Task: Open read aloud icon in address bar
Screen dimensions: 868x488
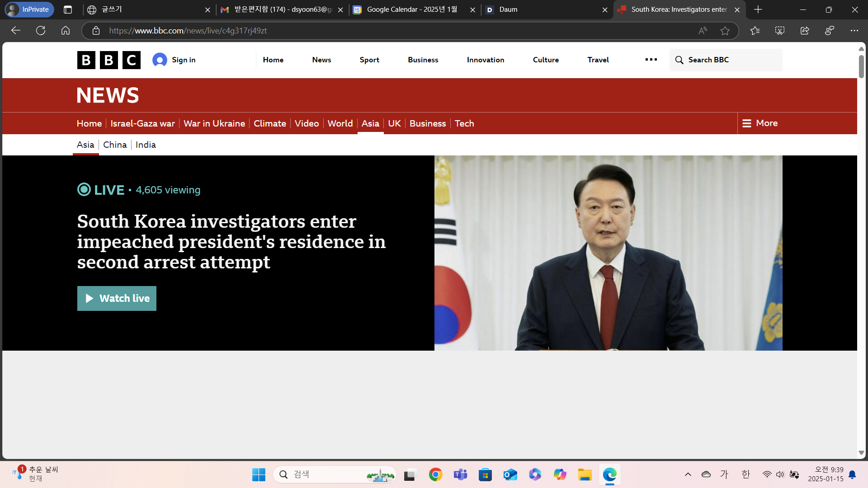Action: tap(702, 31)
